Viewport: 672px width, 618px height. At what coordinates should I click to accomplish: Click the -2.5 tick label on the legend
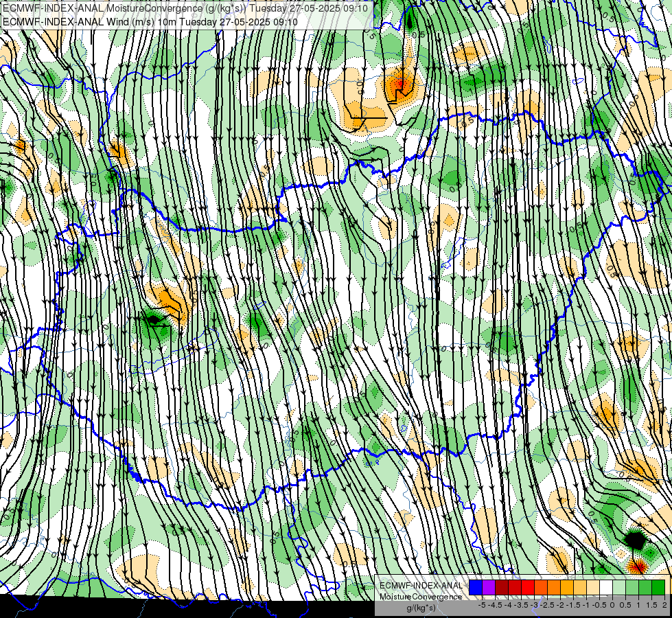[x=547, y=605]
